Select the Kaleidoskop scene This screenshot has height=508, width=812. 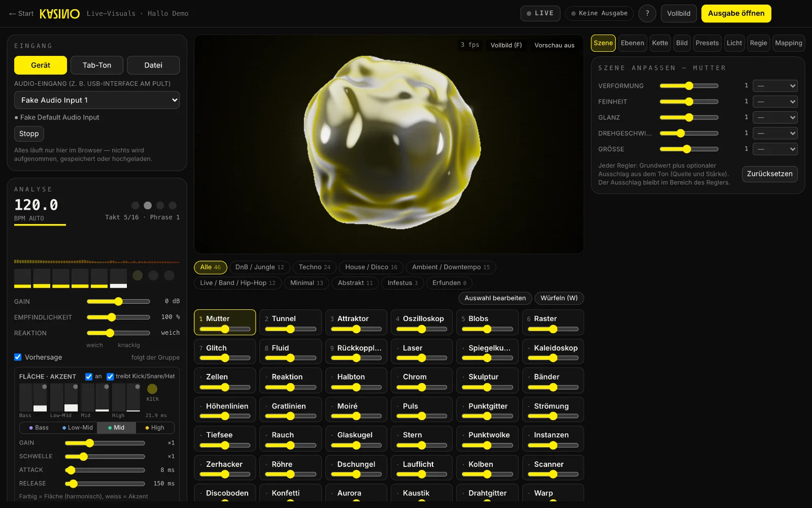[553, 352]
